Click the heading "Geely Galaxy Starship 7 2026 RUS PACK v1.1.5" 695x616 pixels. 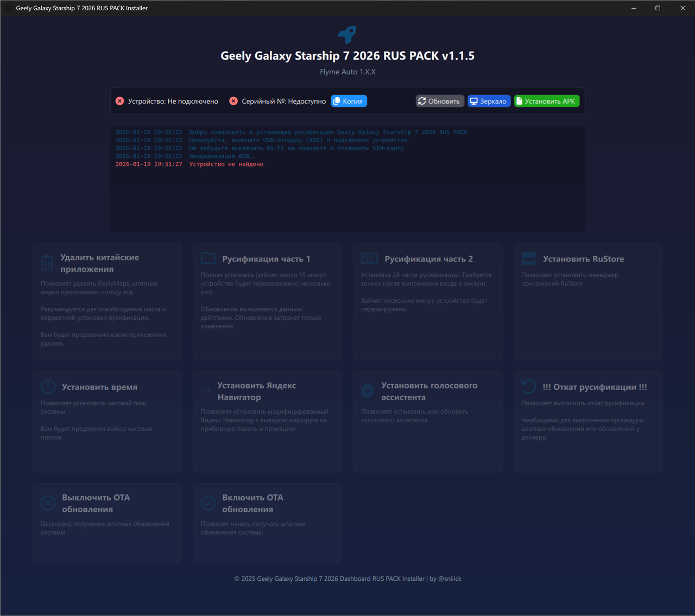coord(347,56)
